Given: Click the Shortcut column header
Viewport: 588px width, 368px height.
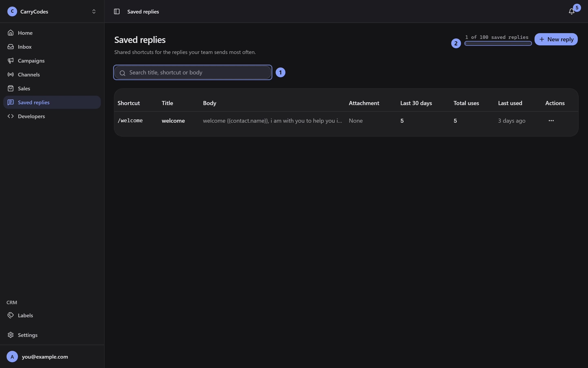Looking at the screenshot, I should click(129, 103).
